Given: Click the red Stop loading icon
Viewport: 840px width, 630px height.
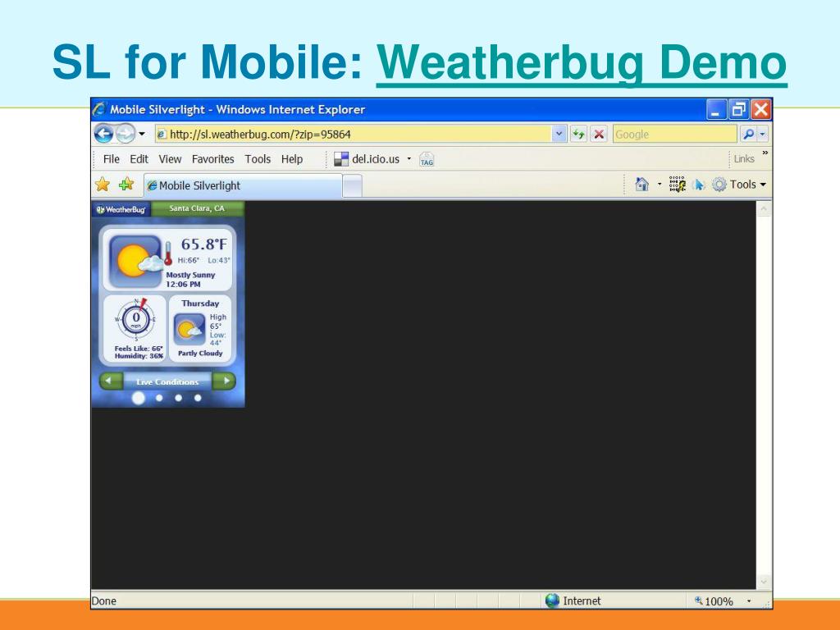Looking at the screenshot, I should tap(599, 134).
